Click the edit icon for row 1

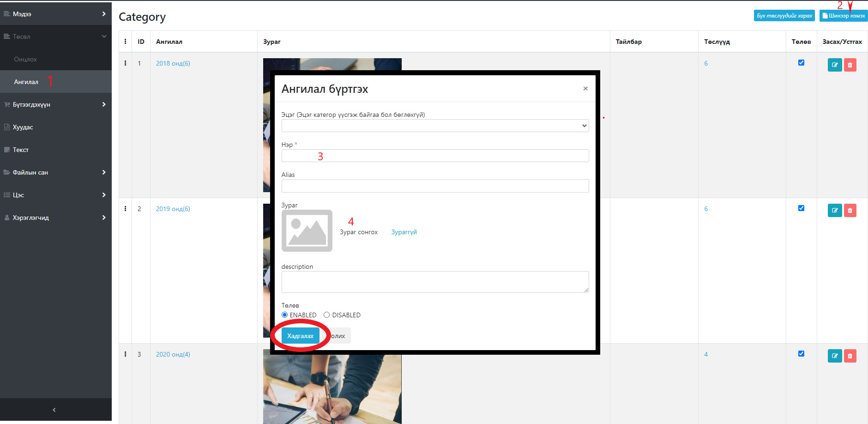coord(834,65)
